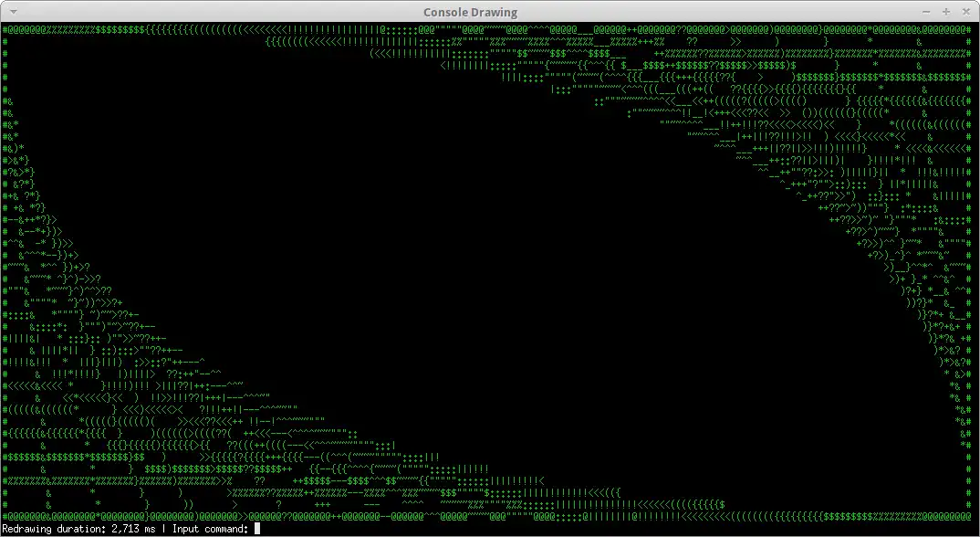Open the window menu arrow in title bar
This screenshot has width=980, height=537.
click(13, 12)
